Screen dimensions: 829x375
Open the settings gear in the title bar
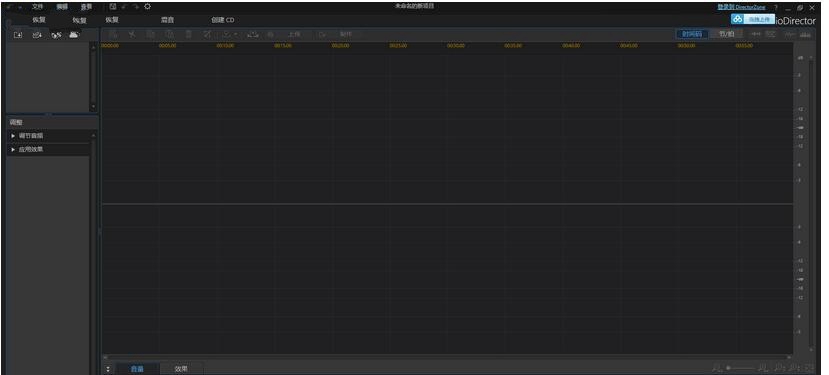[148, 6]
